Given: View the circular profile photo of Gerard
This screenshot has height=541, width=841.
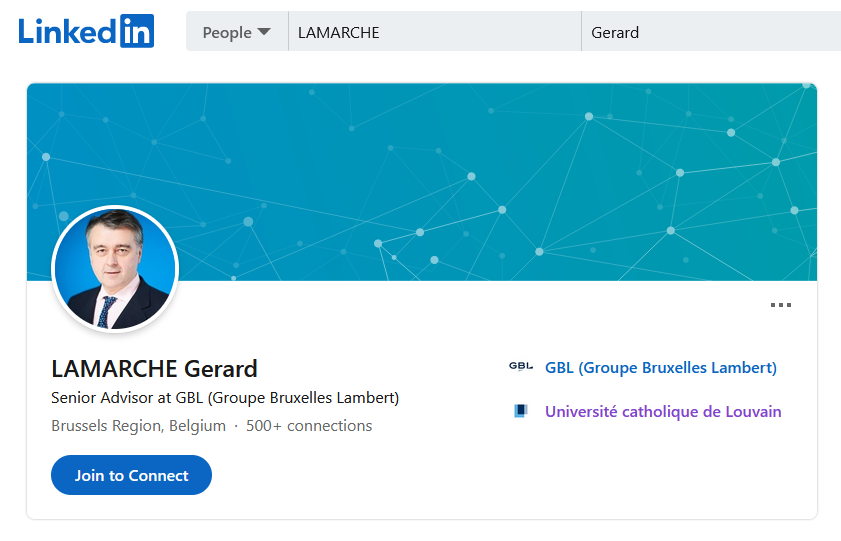Looking at the screenshot, I should click(115, 269).
